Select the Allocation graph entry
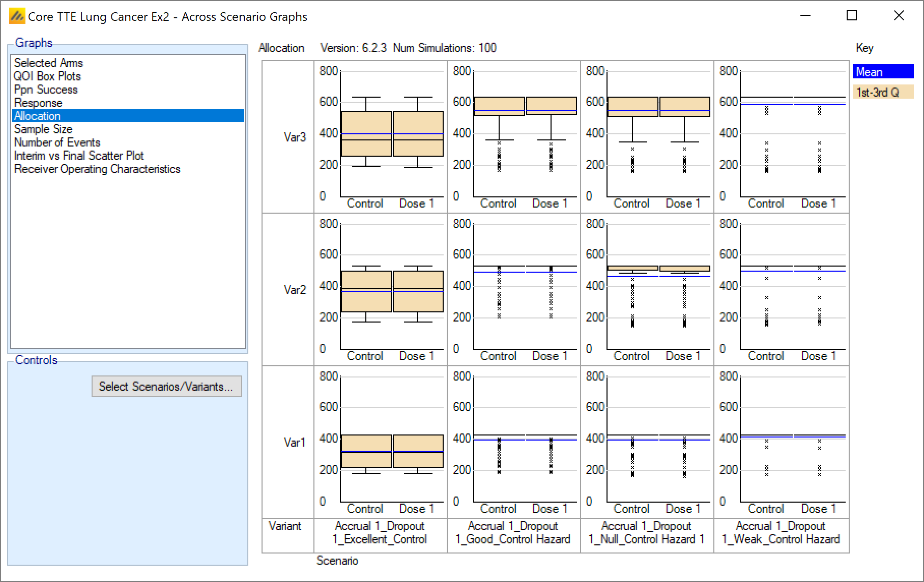This screenshot has width=924, height=582. [x=37, y=116]
